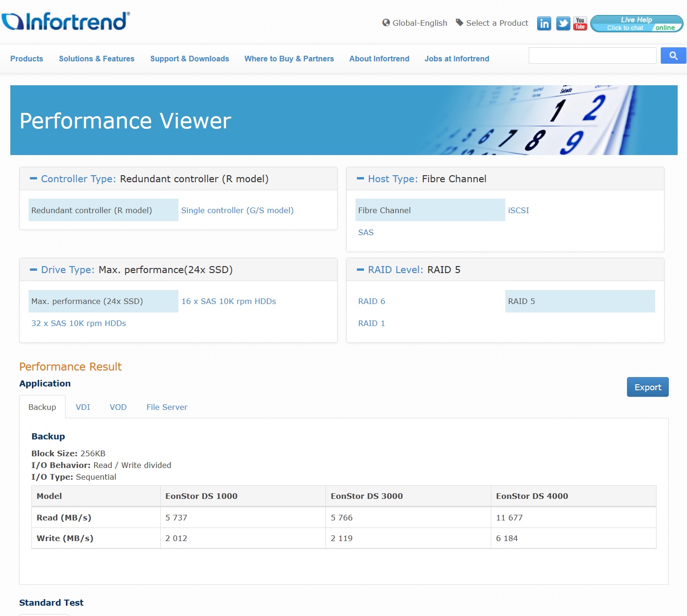Click the read value 5 737
This screenshot has width=687, height=616.
176,518
